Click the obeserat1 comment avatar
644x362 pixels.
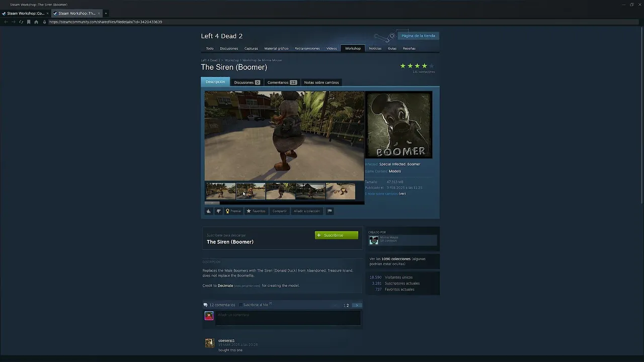(x=209, y=343)
